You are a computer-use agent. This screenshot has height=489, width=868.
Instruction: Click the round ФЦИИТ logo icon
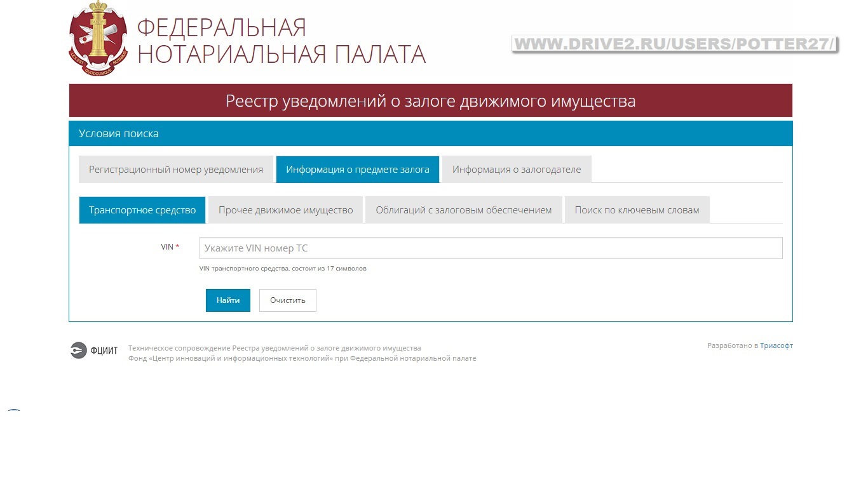pyautogui.click(x=78, y=351)
